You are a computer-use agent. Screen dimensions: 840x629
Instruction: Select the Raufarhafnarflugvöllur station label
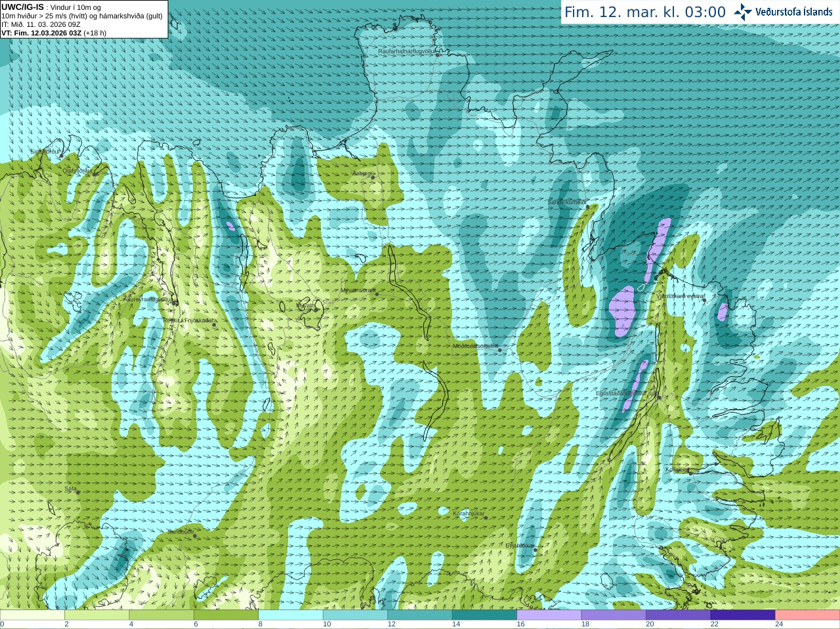click(407, 51)
